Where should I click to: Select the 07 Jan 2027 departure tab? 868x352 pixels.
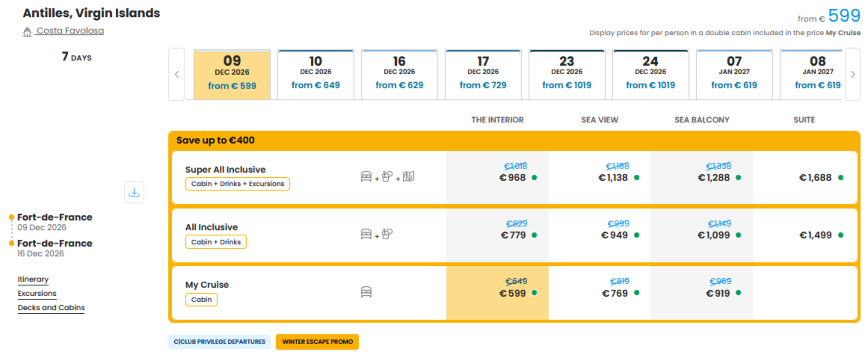click(x=734, y=74)
